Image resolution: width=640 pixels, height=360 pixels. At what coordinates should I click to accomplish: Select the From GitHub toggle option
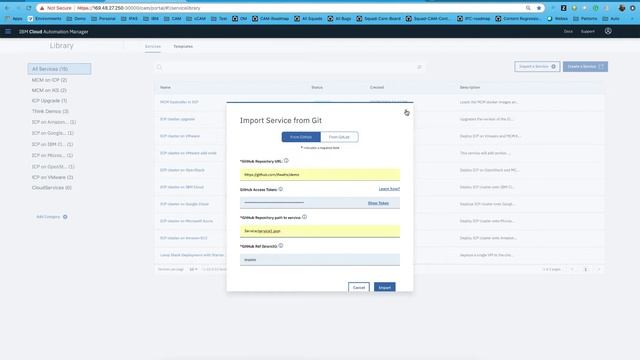tap(301, 137)
